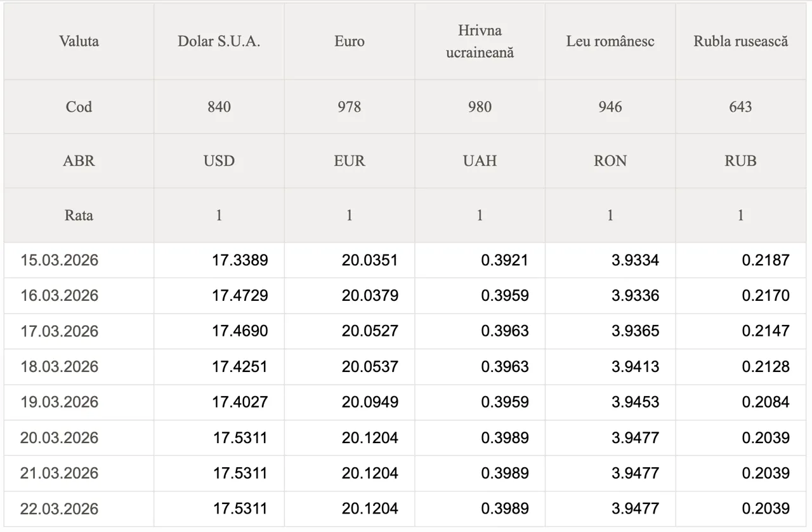Select EUR rate 20.0949

(370, 402)
